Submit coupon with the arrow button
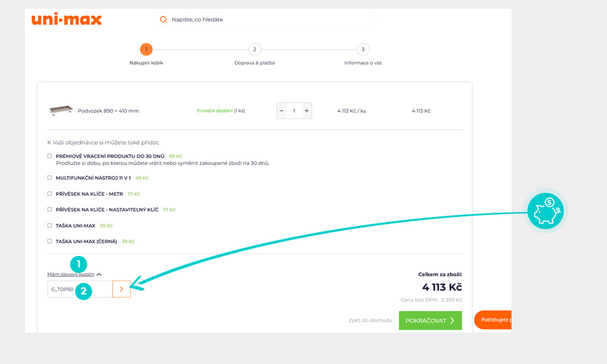Image resolution: width=607 pixels, height=364 pixels. click(121, 289)
